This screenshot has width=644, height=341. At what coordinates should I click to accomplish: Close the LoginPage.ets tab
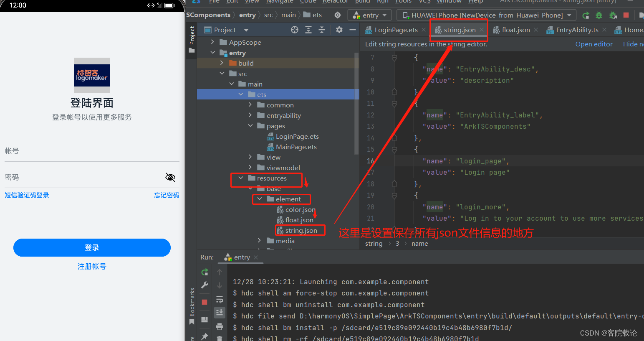(x=424, y=30)
